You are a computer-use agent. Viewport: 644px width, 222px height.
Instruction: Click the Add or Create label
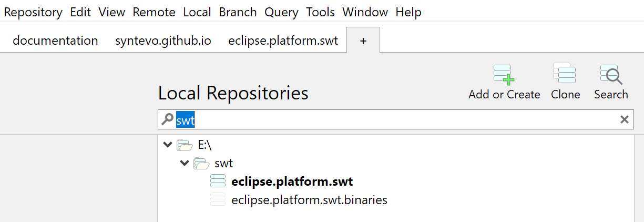[504, 95]
